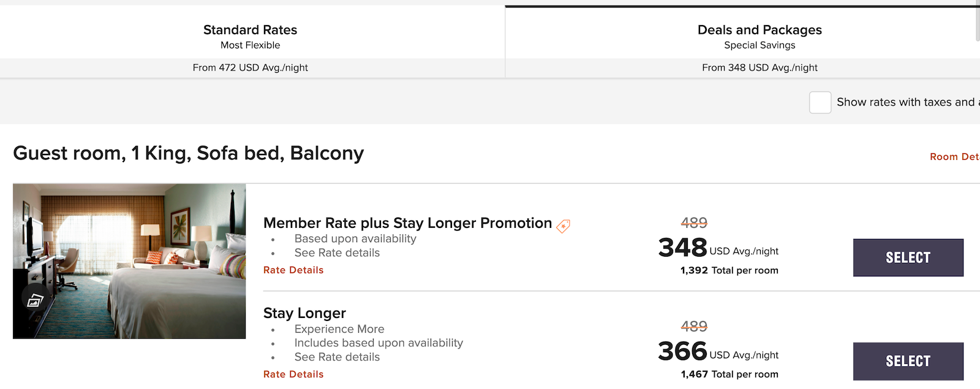Click See Rate details under Member Rate
980x389 pixels.
337,252
